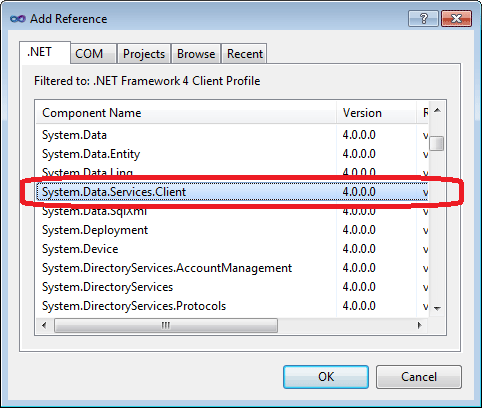482x408 pixels.
Task: Switch to the Browse tab
Action: point(196,53)
